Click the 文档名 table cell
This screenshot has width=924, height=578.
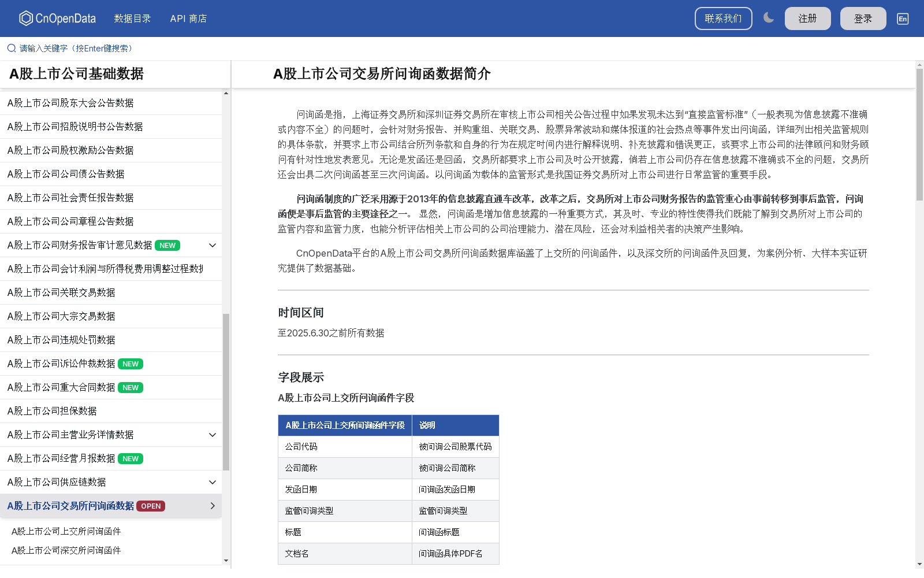tap(345, 554)
